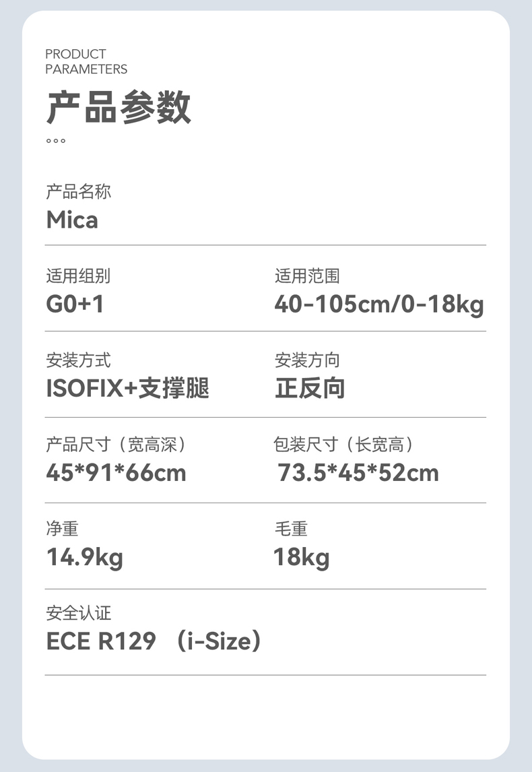
Task: Click the PRODUCT PARAMETERS English heading
Action: 86,61
